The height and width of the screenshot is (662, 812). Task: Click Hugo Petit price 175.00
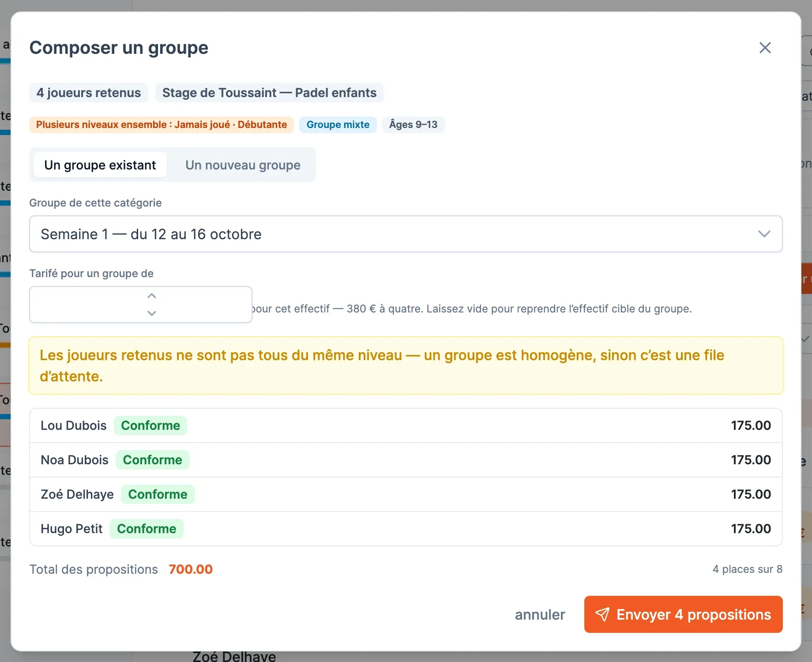click(751, 529)
